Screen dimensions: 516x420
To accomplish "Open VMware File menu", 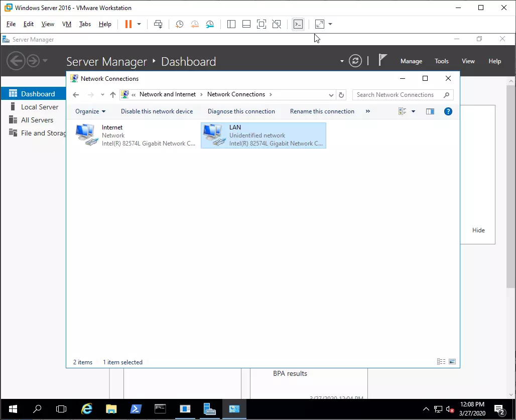I will (11, 24).
